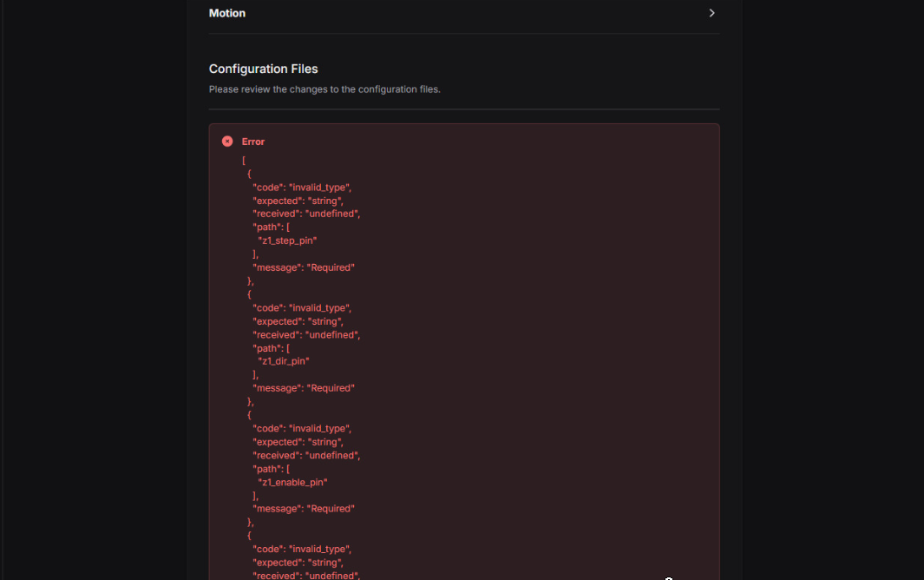Click the 'Please review the changes' description
The image size is (924, 580).
pyautogui.click(x=324, y=89)
